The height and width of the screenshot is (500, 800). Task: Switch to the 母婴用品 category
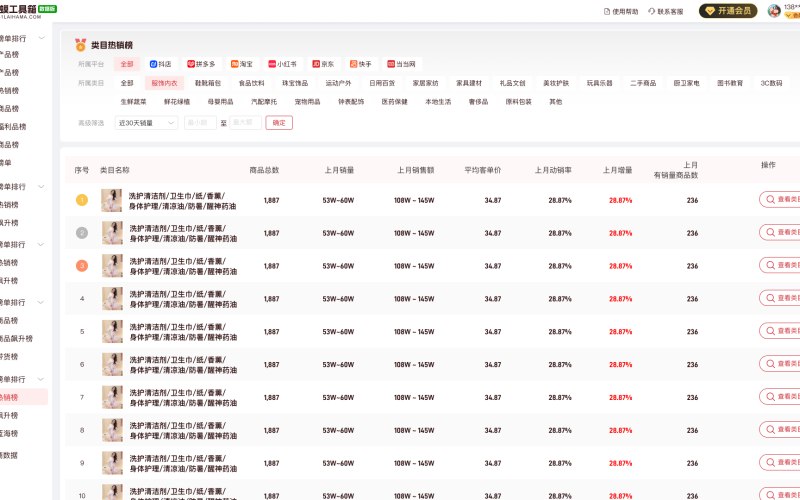coord(220,102)
